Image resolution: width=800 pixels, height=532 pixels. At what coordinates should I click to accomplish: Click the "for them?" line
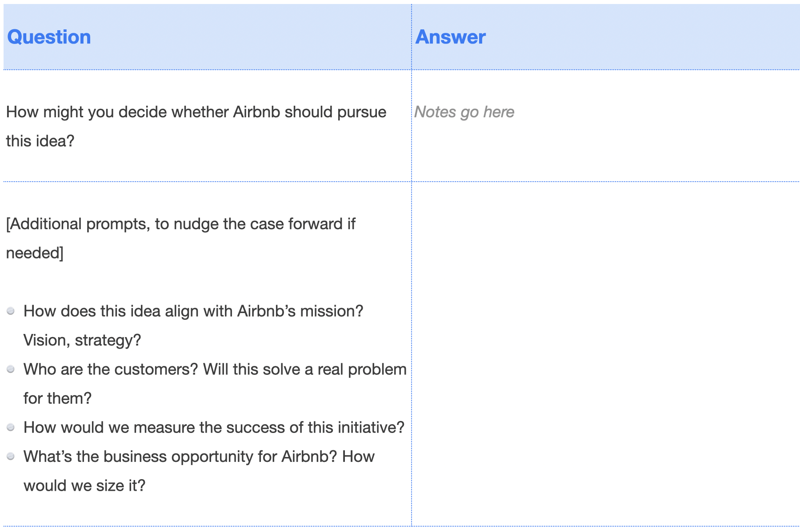57,398
